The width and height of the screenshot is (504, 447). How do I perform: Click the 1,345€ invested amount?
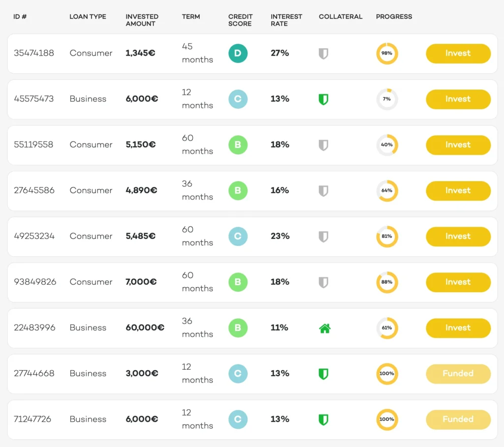(x=140, y=53)
